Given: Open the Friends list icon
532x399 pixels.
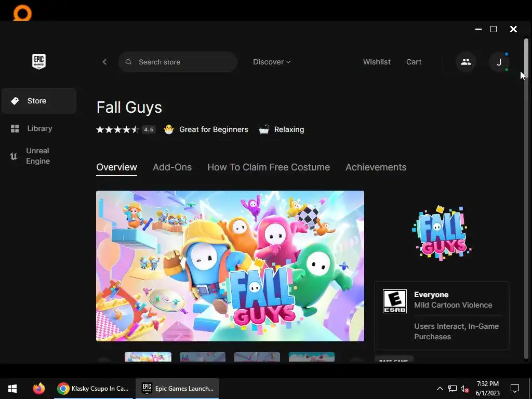Looking at the screenshot, I should [466, 62].
